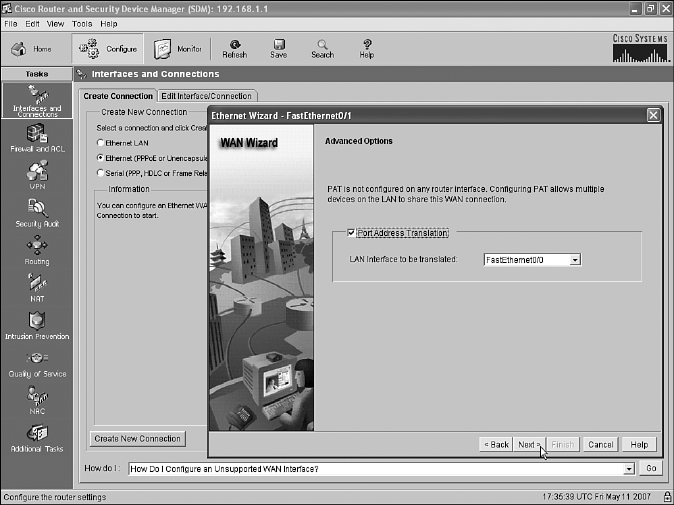Open the Intrusion Prevention task
This screenshot has height=505, width=674.
pyautogui.click(x=37, y=326)
